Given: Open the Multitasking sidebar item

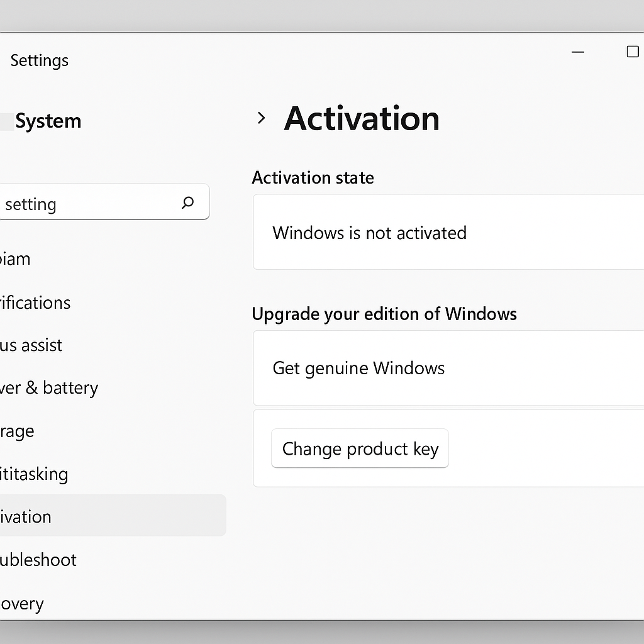Looking at the screenshot, I should (x=34, y=474).
